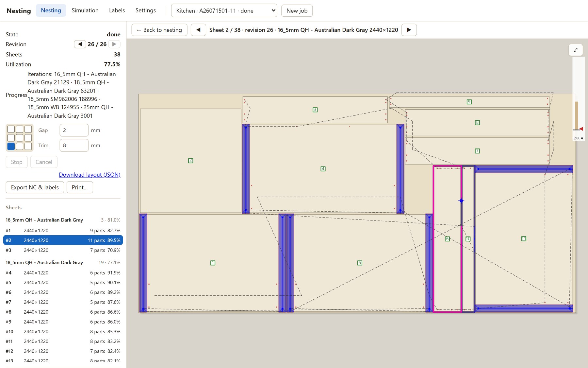Viewport: 588px width, 368px height.
Task: Select part label 10 on the sheet
Action: coord(468,239)
